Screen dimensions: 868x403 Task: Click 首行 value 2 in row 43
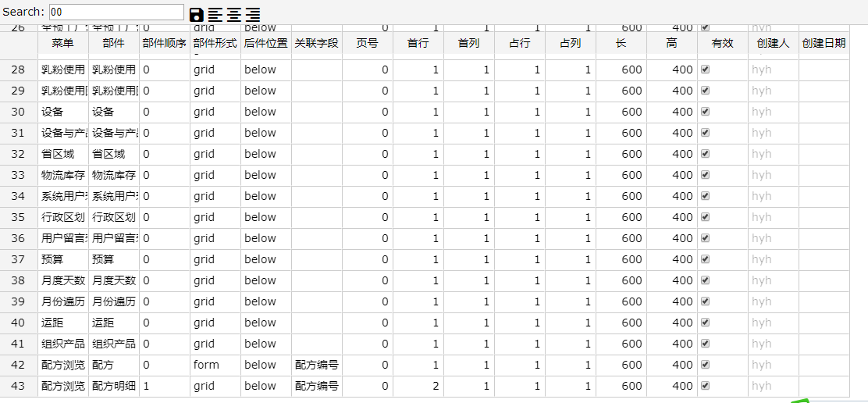pos(418,386)
